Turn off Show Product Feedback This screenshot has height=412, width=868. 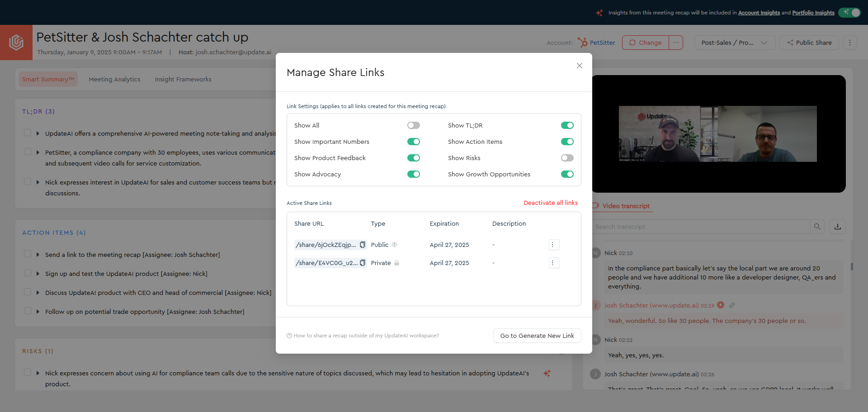[x=414, y=158]
